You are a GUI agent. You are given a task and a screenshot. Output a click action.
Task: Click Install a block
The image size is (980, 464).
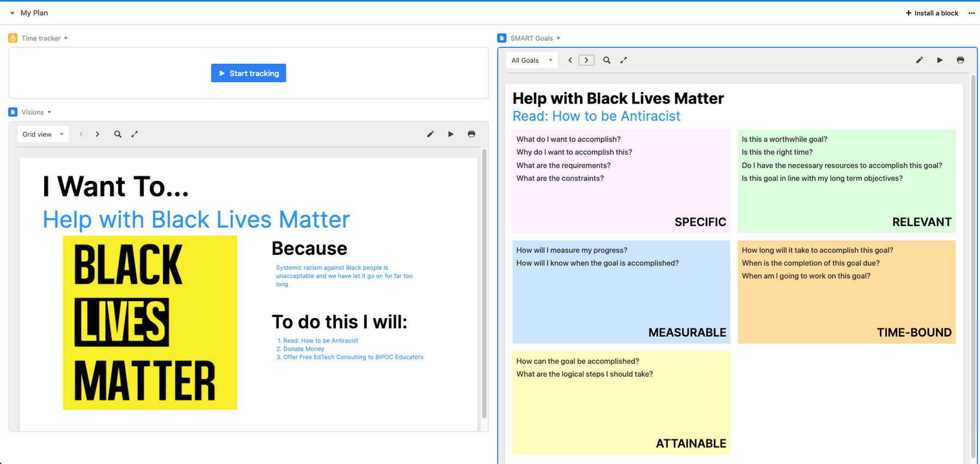point(932,13)
